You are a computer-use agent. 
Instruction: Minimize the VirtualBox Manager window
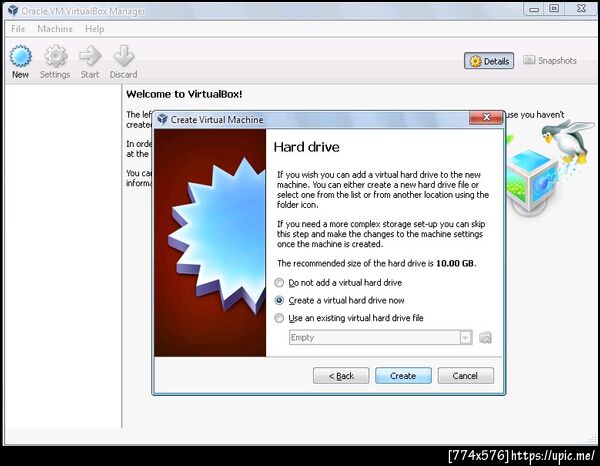[x=534, y=9]
